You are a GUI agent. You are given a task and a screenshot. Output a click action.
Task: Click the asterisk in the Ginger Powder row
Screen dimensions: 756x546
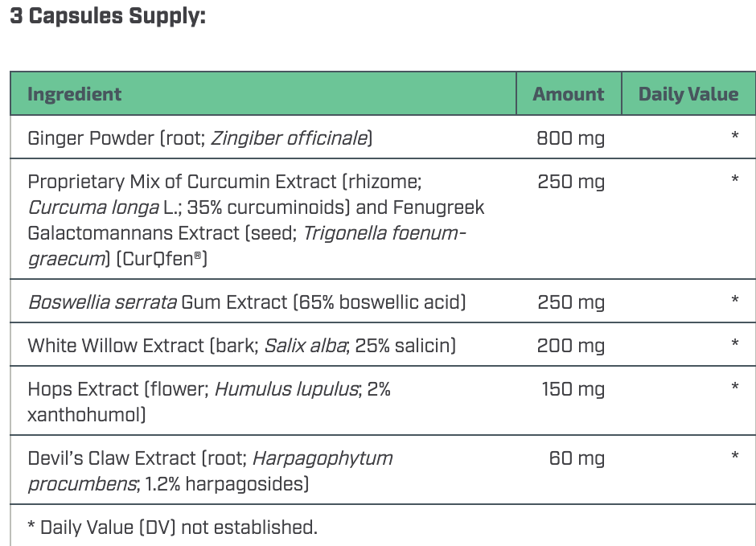click(734, 138)
